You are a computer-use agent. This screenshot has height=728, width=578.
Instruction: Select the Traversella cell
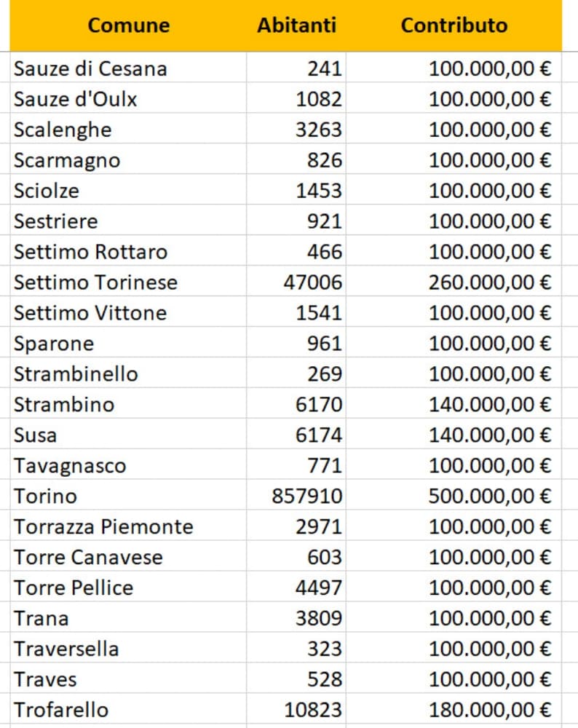pos(66,649)
